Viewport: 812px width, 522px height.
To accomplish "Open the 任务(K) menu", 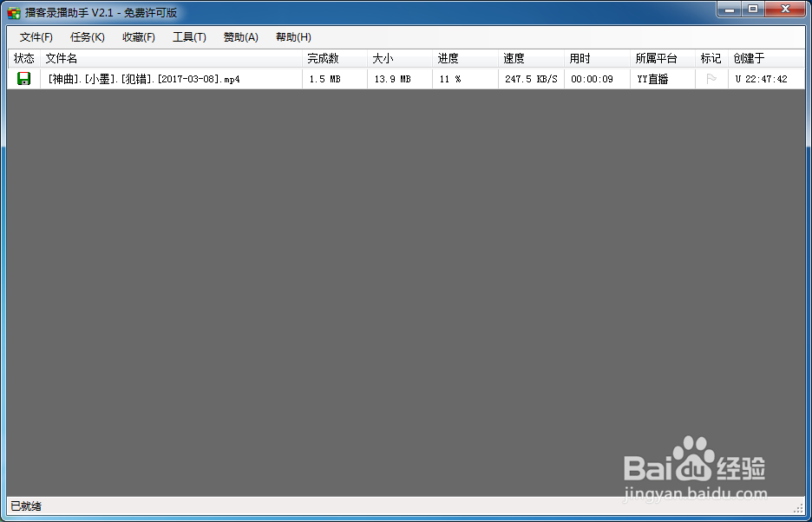I will [x=88, y=37].
